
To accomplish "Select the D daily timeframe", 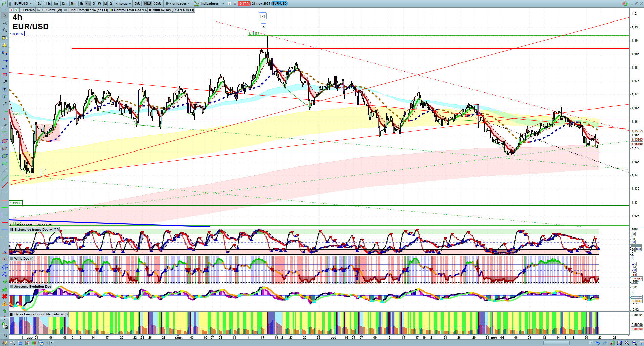I will (94, 4).
